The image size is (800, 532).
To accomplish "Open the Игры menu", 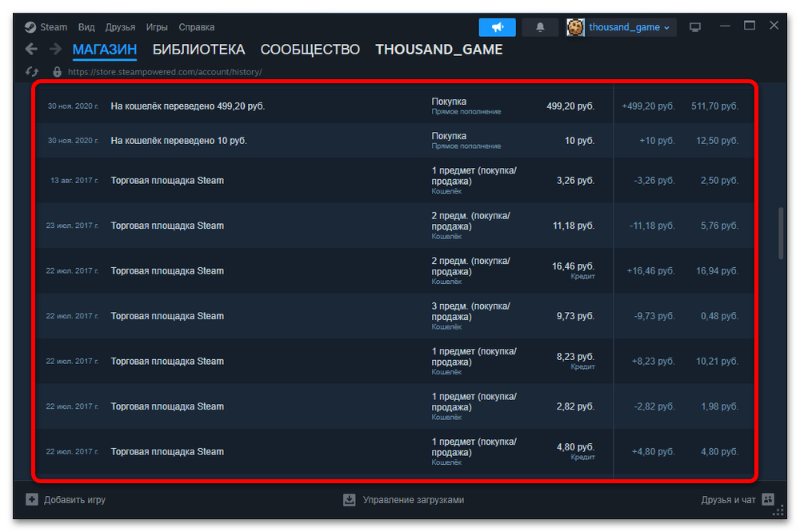I will 157,27.
